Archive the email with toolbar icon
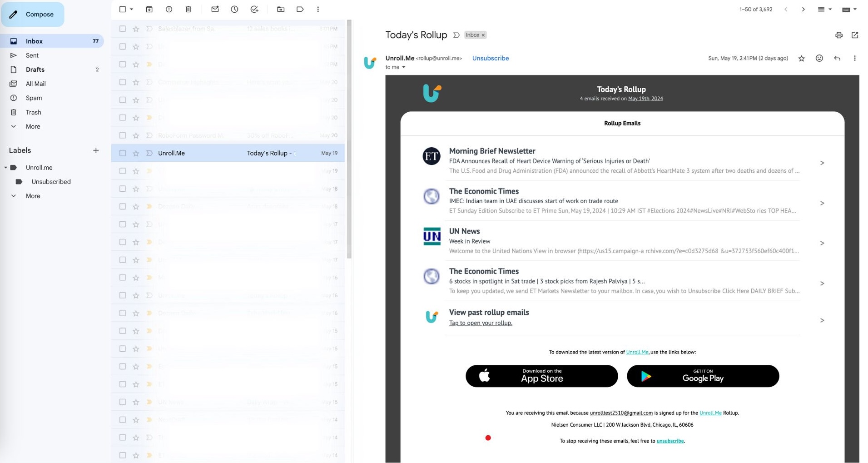This screenshot has height=463, width=868. click(x=149, y=9)
